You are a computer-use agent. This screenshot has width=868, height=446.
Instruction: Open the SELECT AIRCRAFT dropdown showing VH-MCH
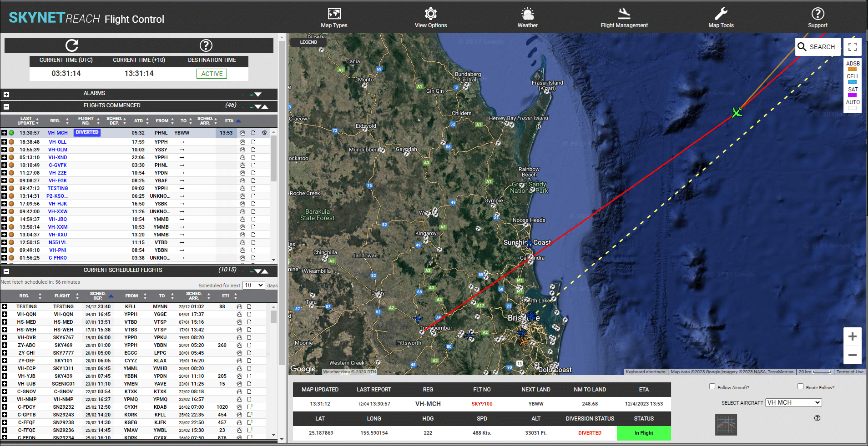click(x=793, y=402)
